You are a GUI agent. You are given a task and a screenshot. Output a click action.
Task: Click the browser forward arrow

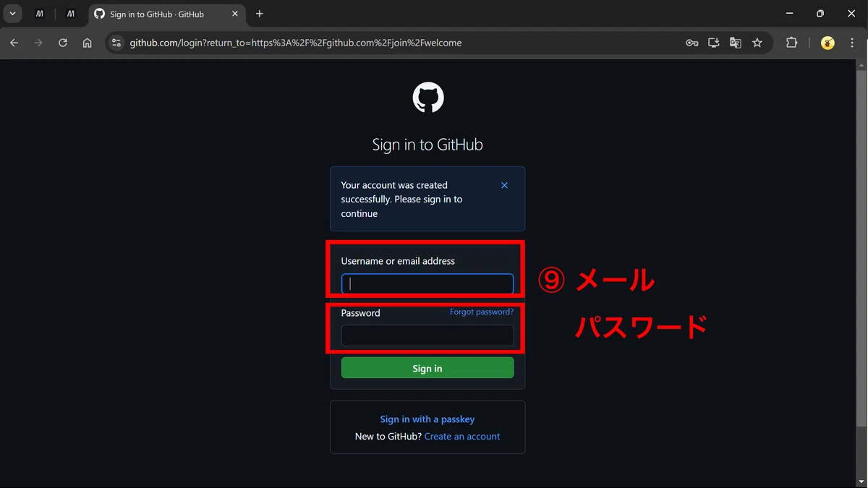click(x=38, y=43)
